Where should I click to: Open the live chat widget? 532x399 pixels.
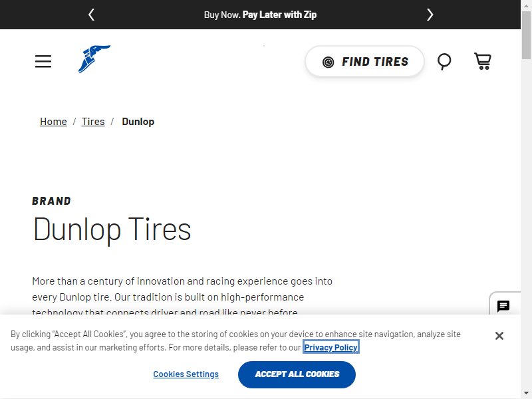click(x=503, y=306)
